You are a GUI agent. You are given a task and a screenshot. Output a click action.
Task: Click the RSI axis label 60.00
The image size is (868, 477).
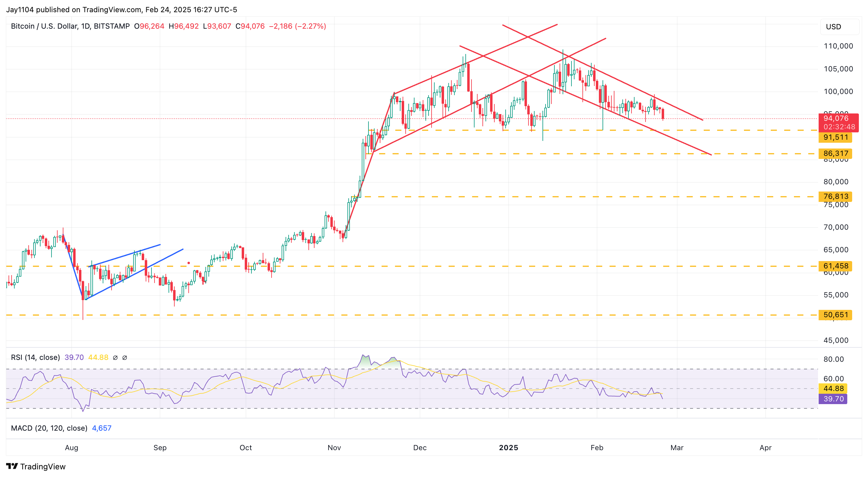(834, 379)
